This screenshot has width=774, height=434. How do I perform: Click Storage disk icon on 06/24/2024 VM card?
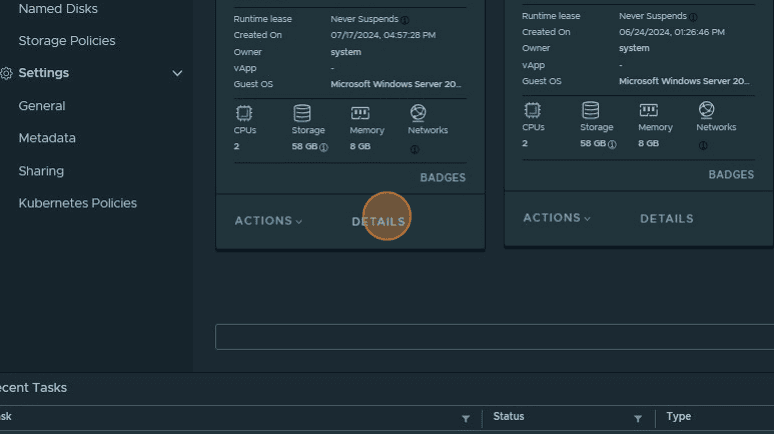590,110
